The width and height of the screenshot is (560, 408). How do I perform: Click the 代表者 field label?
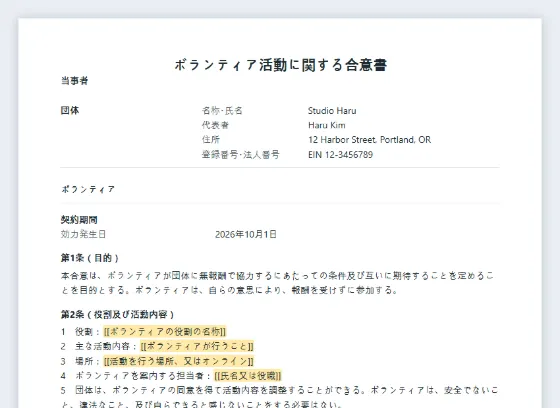click(x=215, y=125)
